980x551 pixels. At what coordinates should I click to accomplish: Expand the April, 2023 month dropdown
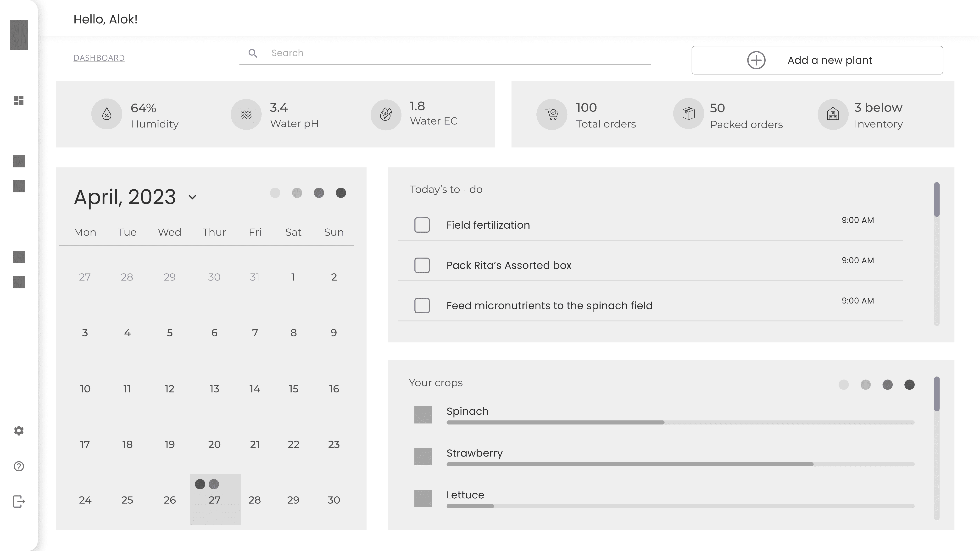tap(193, 197)
